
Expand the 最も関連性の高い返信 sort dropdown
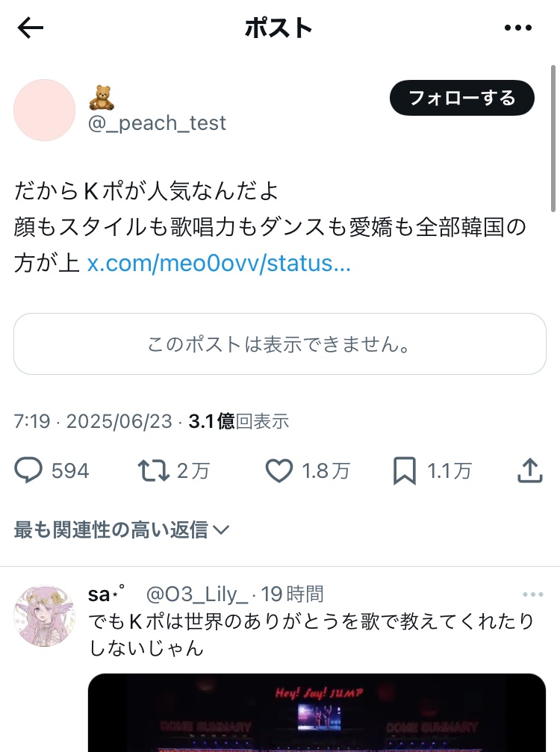pos(122,530)
